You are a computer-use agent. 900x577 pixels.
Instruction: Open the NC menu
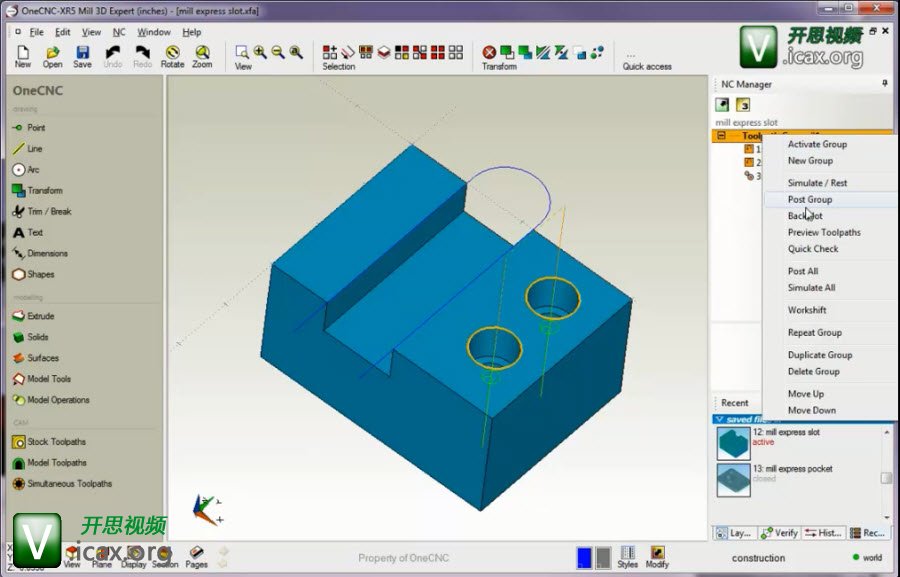[119, 32]
